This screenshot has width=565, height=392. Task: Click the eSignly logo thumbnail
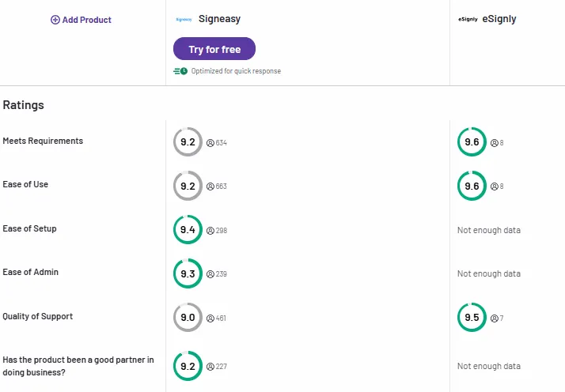pyautogui.click(x=468, y=20)
